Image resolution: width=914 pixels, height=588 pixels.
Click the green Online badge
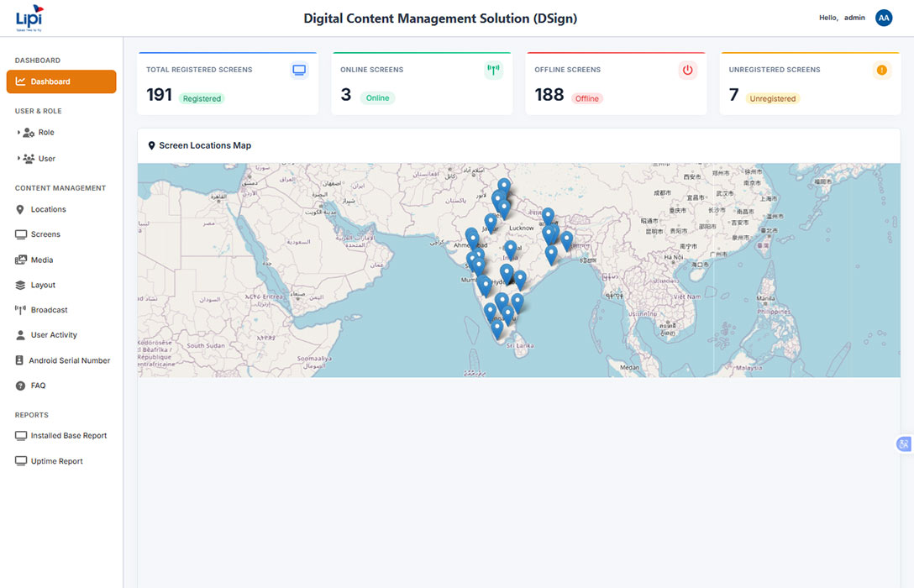(377, 98)
